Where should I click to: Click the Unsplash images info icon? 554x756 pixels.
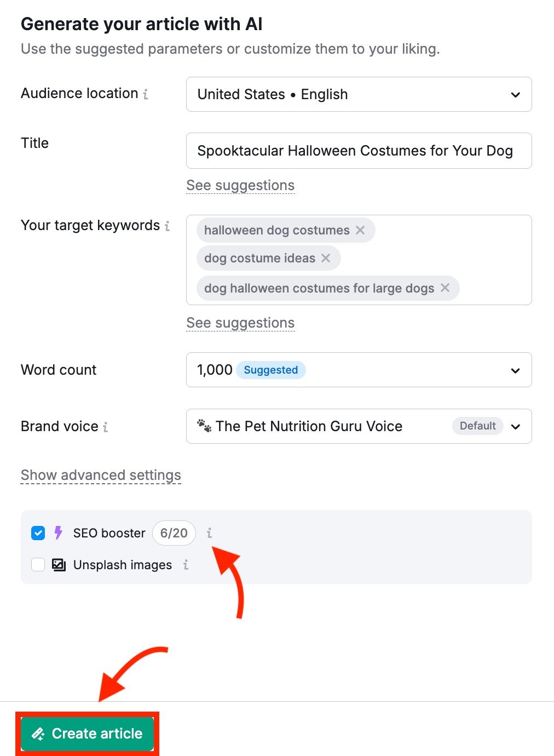(x=186, y=565)
